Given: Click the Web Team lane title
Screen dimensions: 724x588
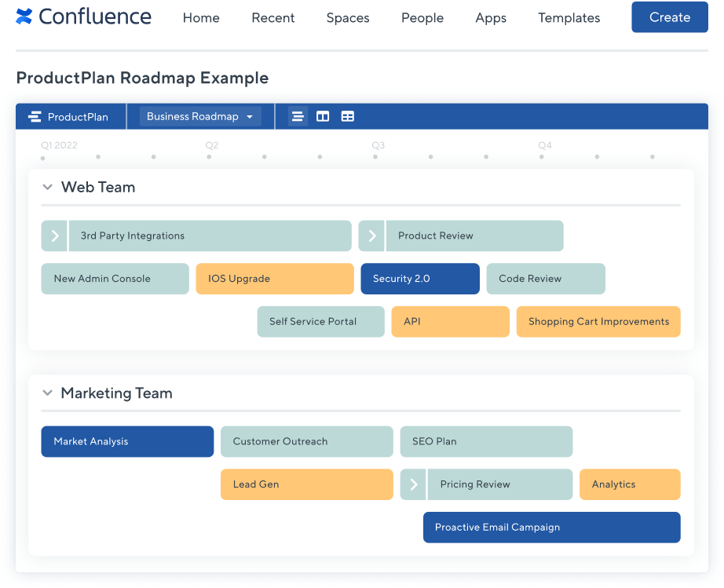Looking at the screenshot, I should point(98,187).
